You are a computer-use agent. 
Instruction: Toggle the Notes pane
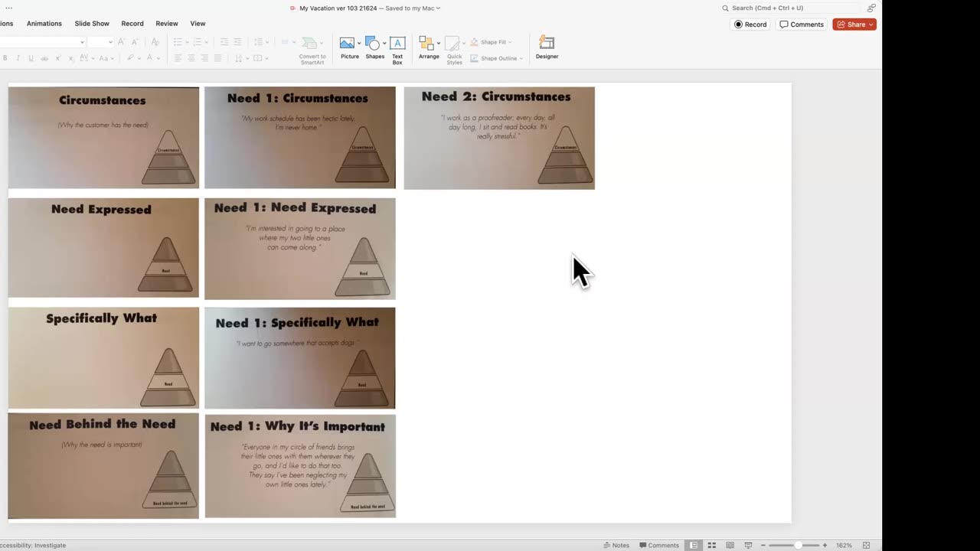[x=616, y=545]
